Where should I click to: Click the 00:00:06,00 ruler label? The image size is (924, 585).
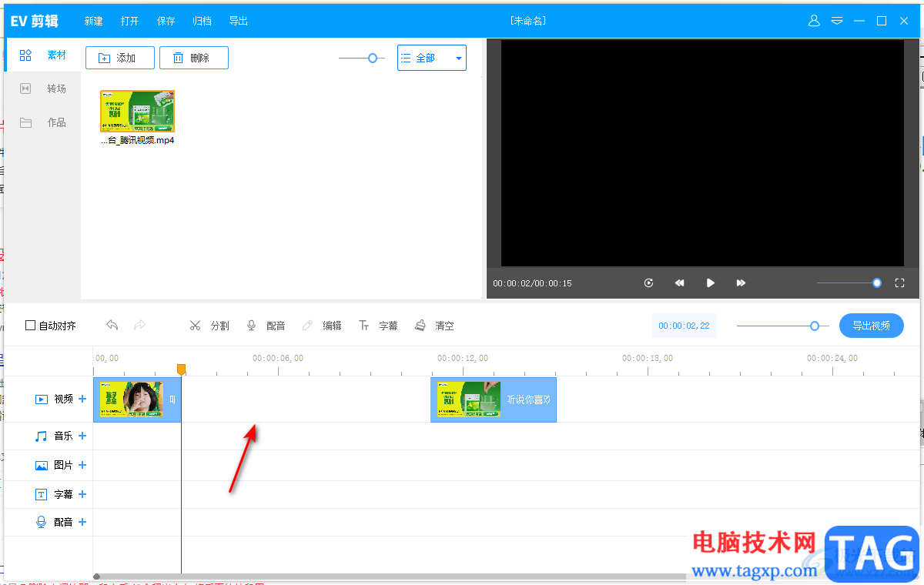click(278, 358)
